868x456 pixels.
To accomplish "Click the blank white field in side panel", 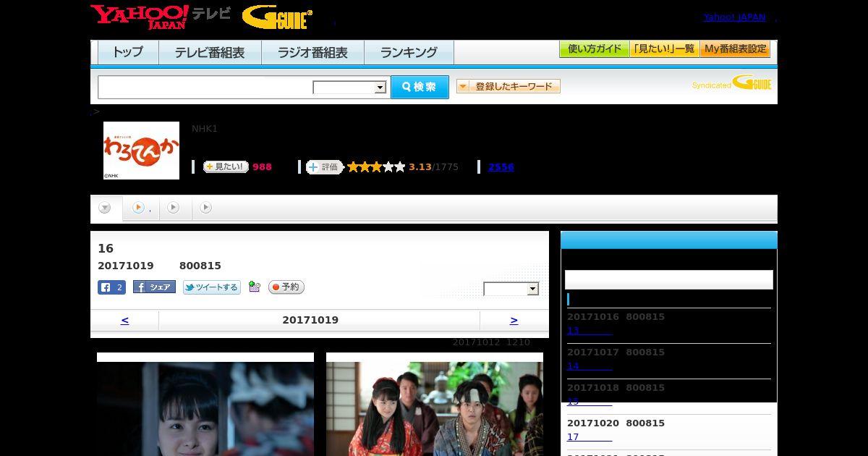I will (x=669, y=280).
